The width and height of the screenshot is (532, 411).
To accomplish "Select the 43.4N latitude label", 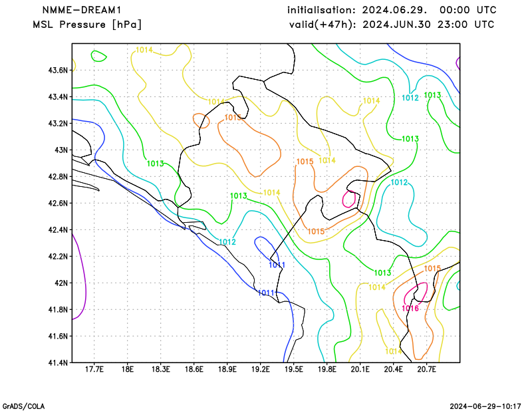I will 58,96.
